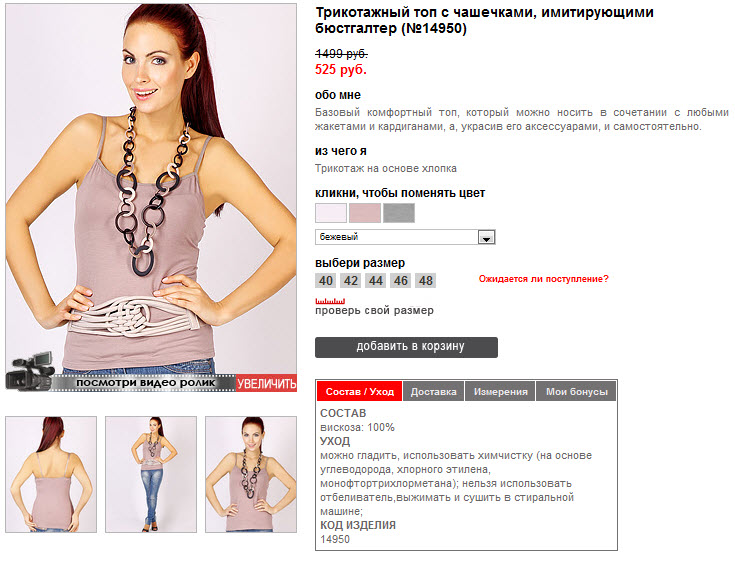Image resolution: width=735 pixels, height=567 pixels.
Task: Open the Доставка tab
Action: pos(434,391)
